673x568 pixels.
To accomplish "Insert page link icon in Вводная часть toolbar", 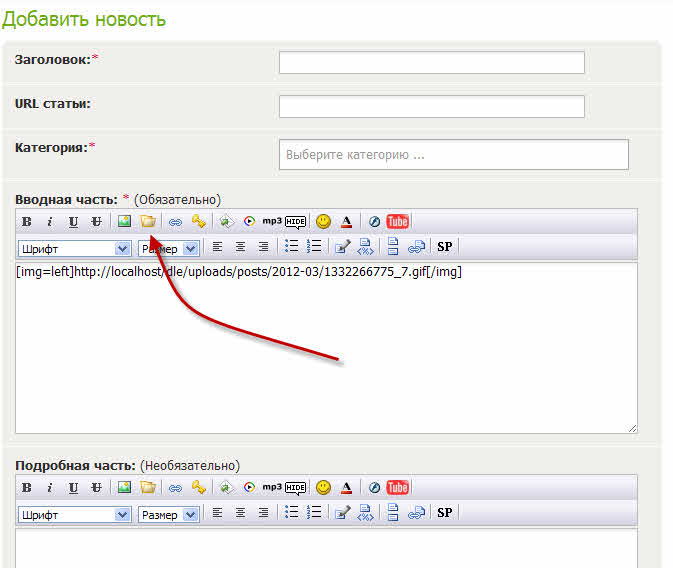I will coord(416,247).
